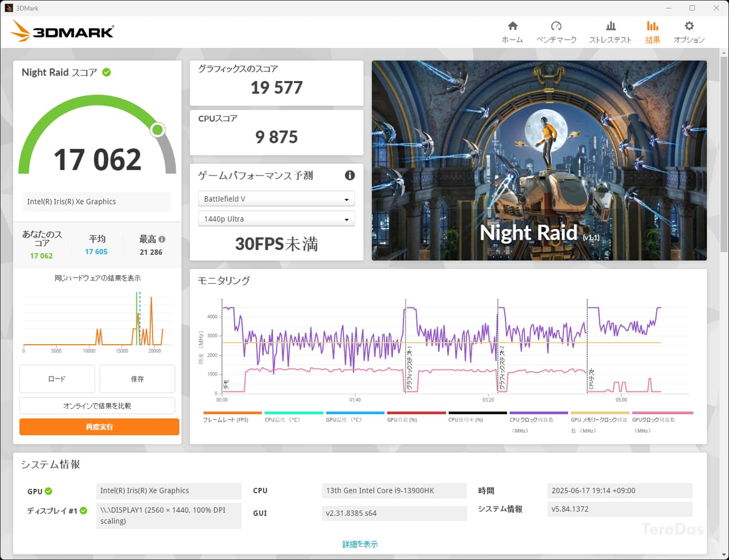Open the Battlefield V game dropdown

276,199
